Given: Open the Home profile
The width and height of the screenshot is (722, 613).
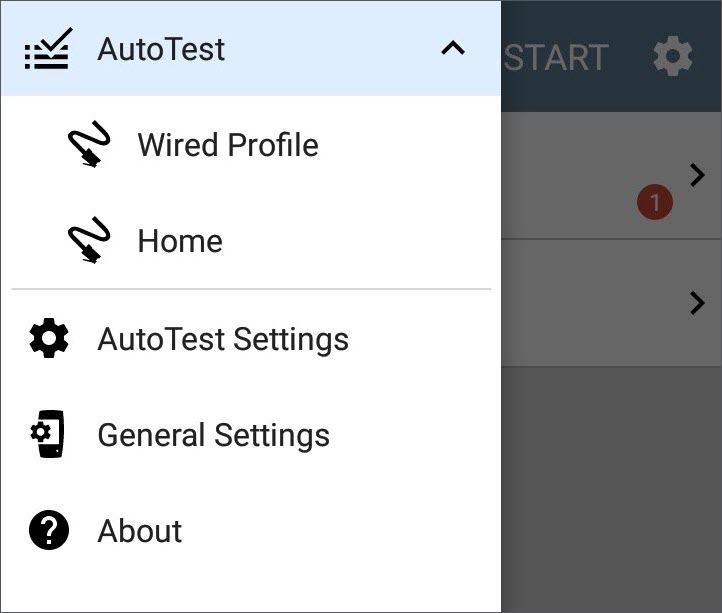Looking at the screenshot, I should coord(251,240).
